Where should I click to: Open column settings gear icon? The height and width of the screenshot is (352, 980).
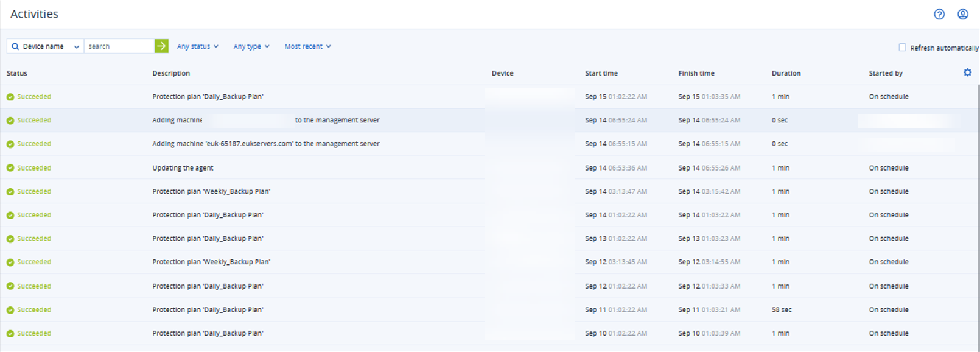click(x=967, y=72)
